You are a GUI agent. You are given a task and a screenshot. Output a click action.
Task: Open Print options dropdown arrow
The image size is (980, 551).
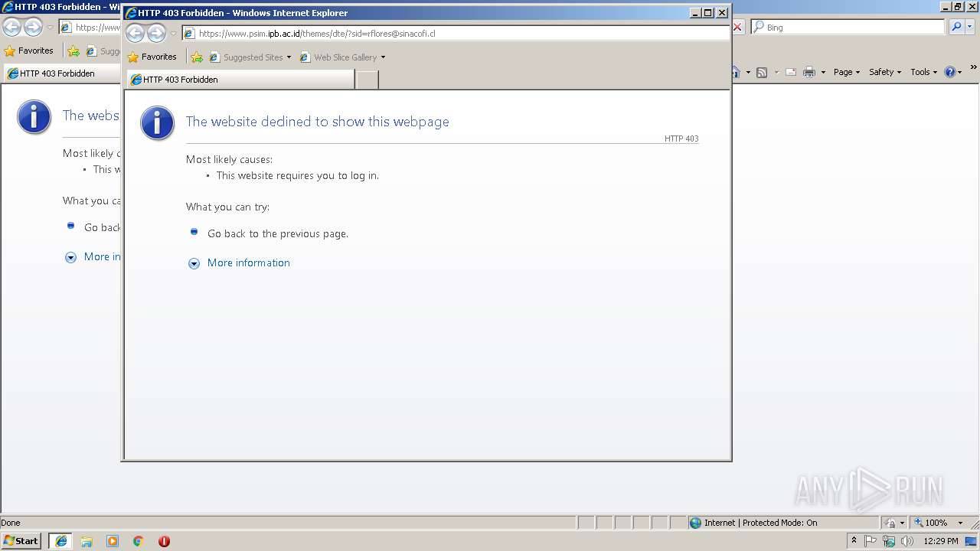point(823,72)
